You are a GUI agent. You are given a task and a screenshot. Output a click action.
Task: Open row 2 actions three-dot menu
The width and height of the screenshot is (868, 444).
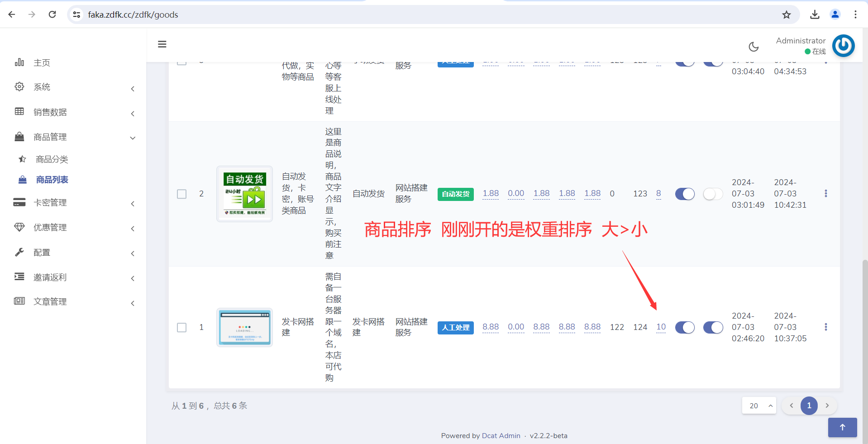pyautogui.click(x=826, y=193)
